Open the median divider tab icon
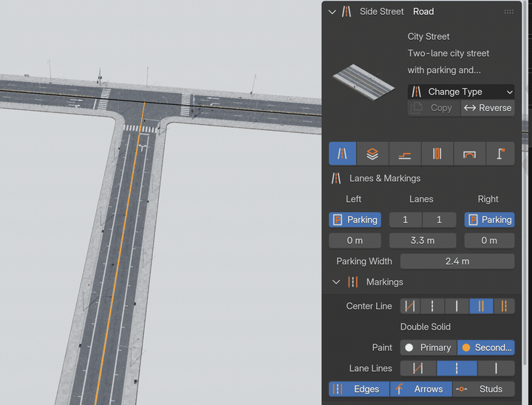Image resolution: width=532 pixels, height=405 pixels. coord(437,154)
